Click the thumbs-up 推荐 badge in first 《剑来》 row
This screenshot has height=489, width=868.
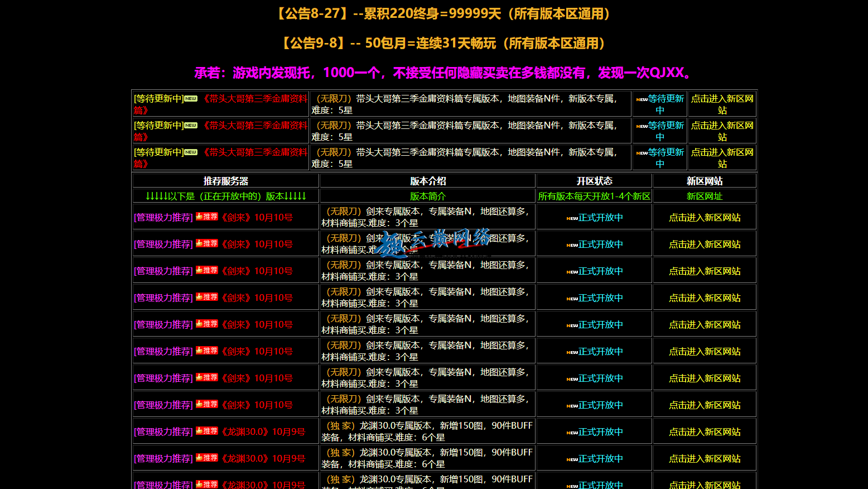[x=206, y=217]
